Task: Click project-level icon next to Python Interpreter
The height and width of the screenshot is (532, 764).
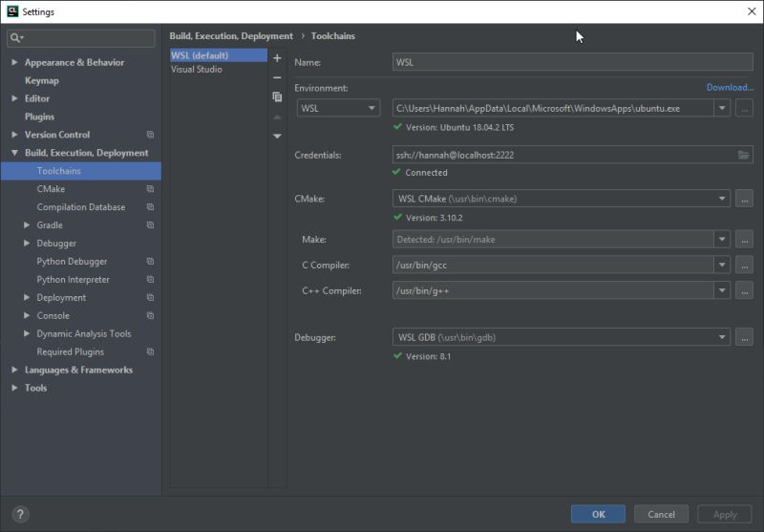Action: tap(150, 279)
